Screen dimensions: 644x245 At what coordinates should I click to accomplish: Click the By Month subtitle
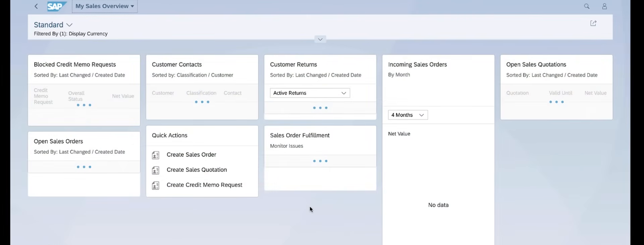(399, 75)
